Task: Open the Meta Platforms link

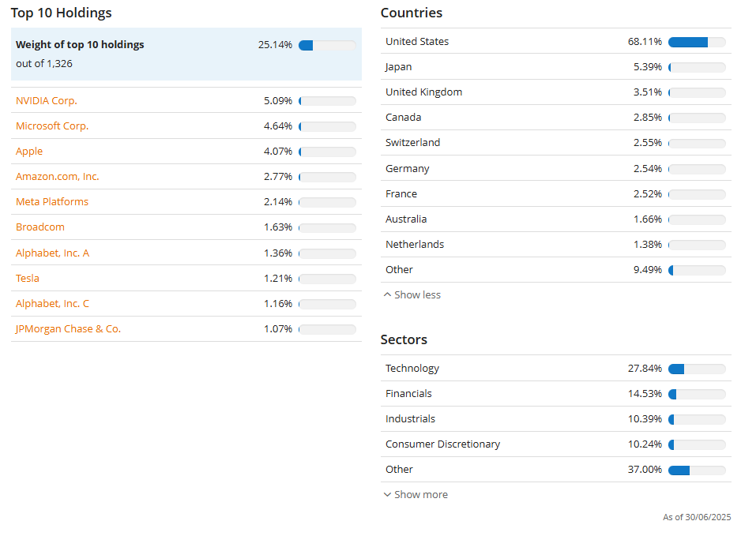Action: click(x=52, y=202)
